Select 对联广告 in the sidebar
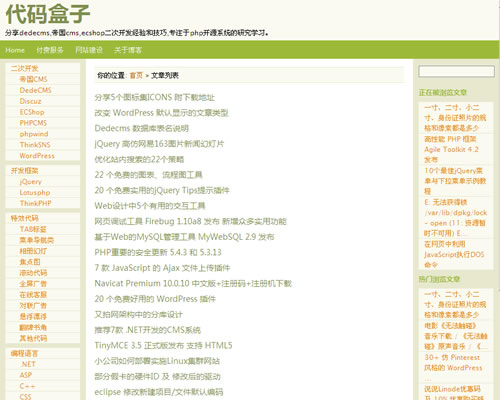The image size is (500, 400). [x=33, y=305]
